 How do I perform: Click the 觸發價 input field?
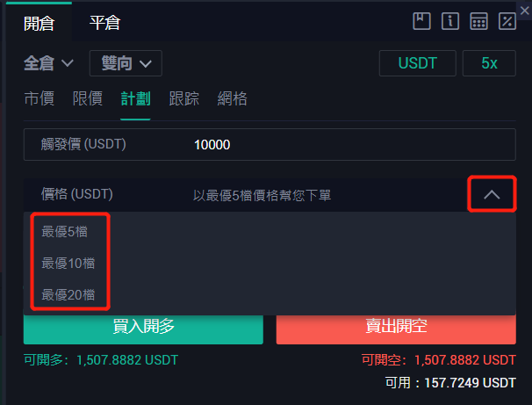pyautogui.click(x=270, y=144)
